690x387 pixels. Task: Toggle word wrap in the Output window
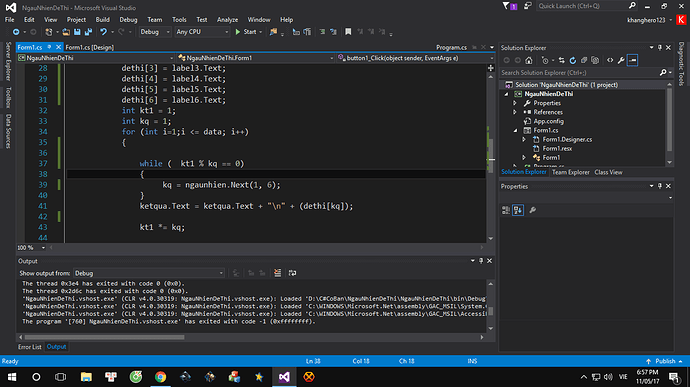click(292, 273)
